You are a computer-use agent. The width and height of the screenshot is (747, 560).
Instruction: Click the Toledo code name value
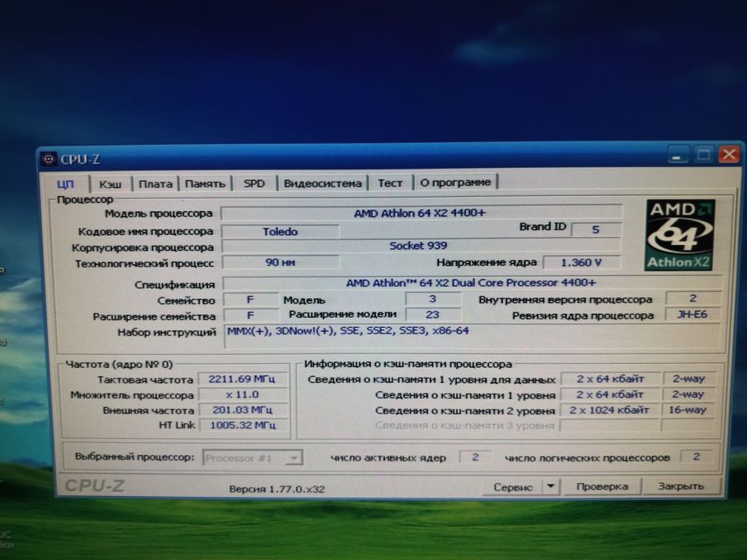[280, 232]
